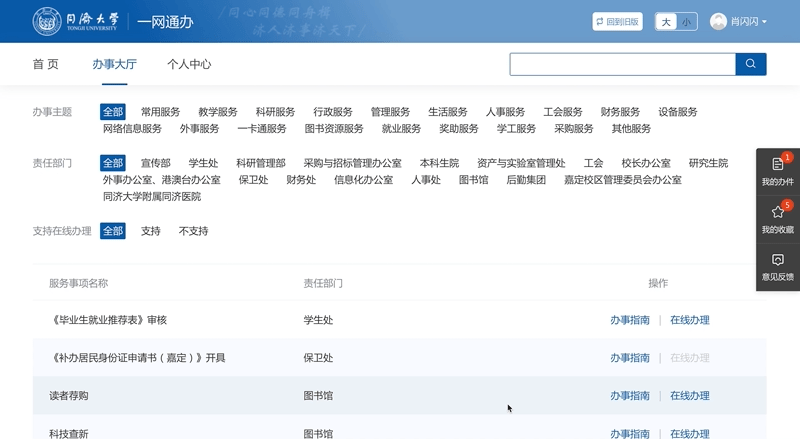The width and height of the screenshot is (800, 439).
Task: Click inside the search input field
Action: point(622,64)
